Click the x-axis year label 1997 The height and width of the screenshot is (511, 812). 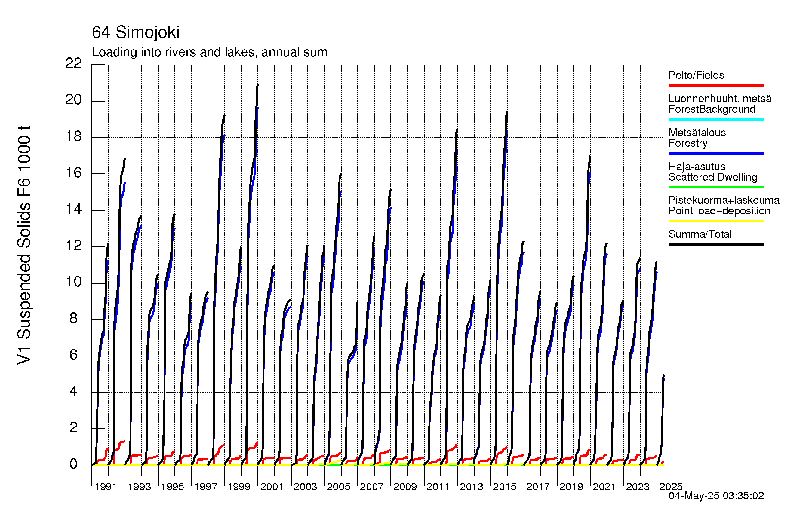[x=206, y=487]
